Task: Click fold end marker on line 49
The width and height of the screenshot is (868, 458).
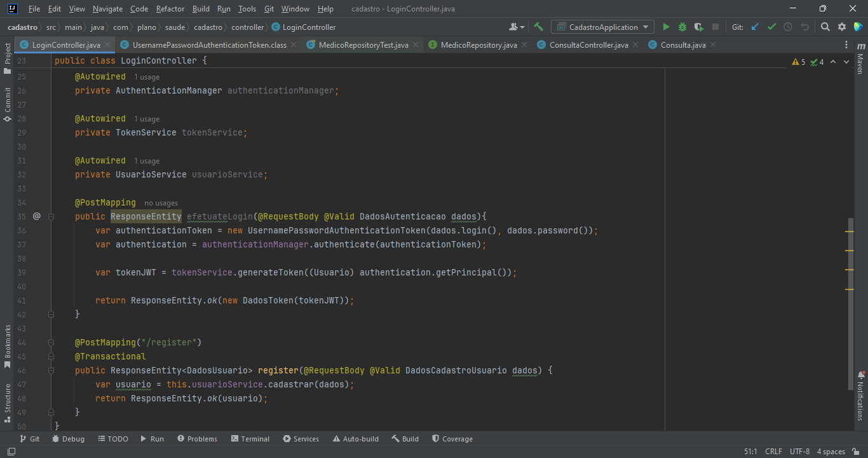Action: (x=51, y=412)
